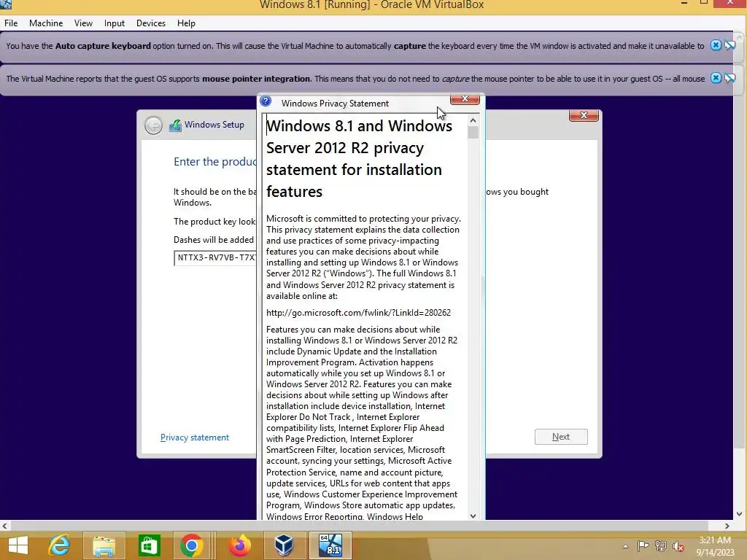This screenshot has width=747, height=560.
Task: Click the go.microsoft.com fwlink URL text
Action: pyautogui.click(x=358, y=313)
